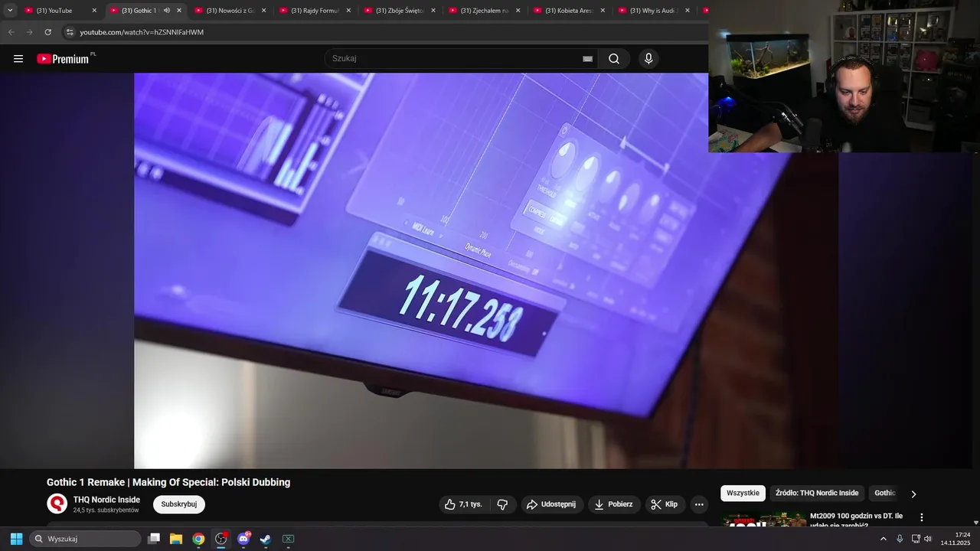This screenshot has width=980, height=551.
Task: Open Google Chrome from the taskbar
Action: [198, 539]
